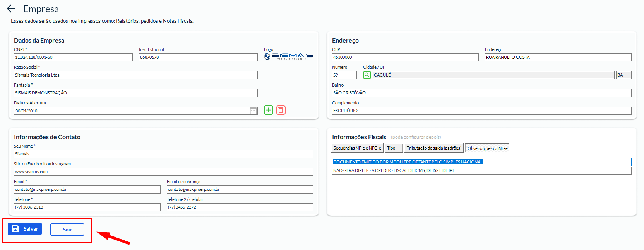Edit the Email de cobrança field
This screenshot has width=644, height=250.
[x=240, y=189]
